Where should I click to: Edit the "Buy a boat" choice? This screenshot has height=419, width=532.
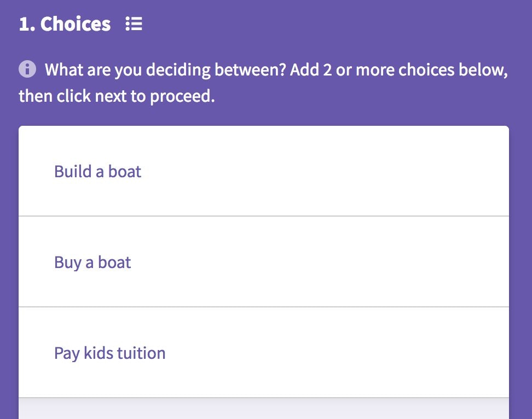(x=263, y=262)
